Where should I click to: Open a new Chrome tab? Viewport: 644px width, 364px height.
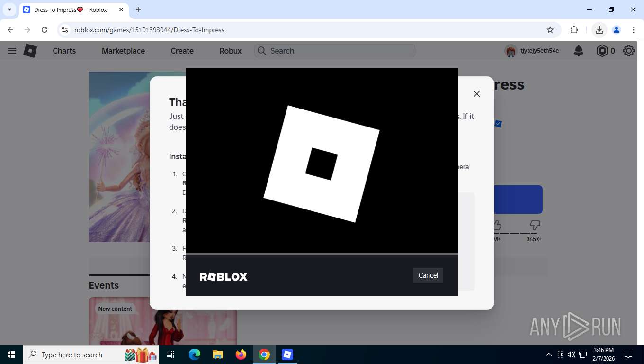138,9
